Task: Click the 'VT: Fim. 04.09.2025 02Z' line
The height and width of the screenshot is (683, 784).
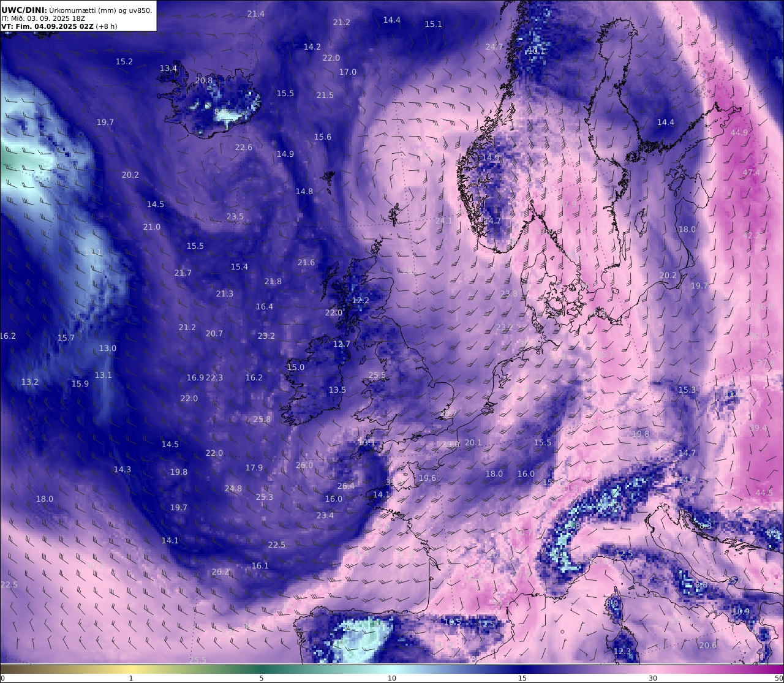Action: click(48, 26)
